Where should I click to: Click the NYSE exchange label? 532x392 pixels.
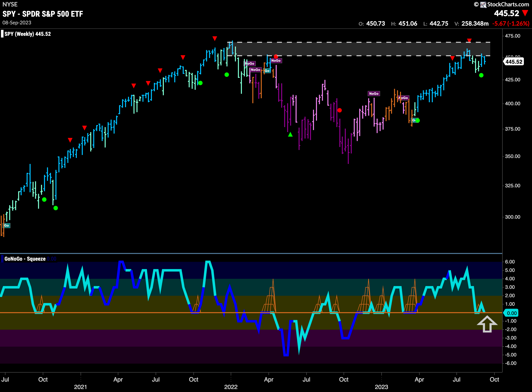[x=10, y=4]
